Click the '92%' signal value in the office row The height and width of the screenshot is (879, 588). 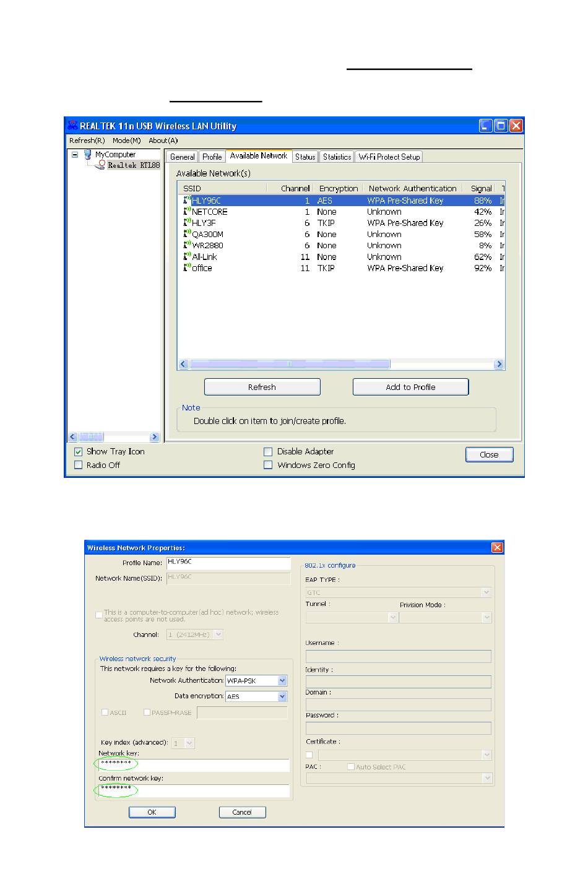point(483,268)
